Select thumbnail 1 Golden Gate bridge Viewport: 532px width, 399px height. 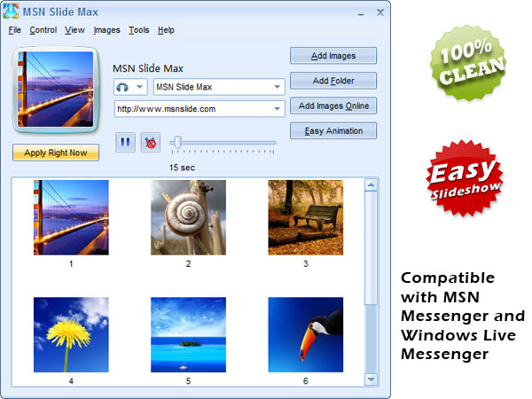71,217
